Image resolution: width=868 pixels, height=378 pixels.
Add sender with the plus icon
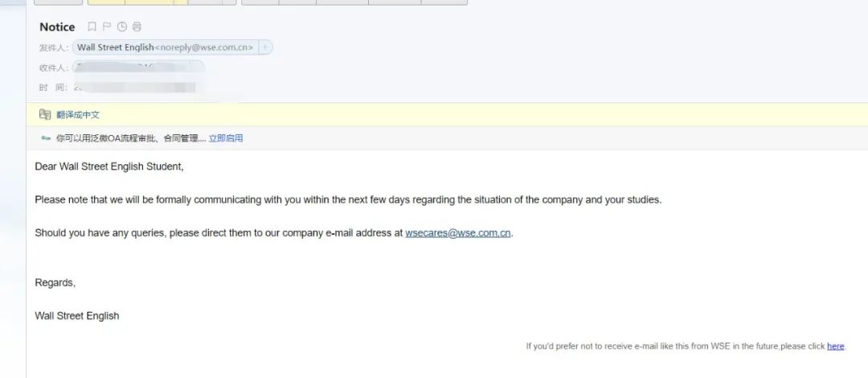[x=265, y=47]
